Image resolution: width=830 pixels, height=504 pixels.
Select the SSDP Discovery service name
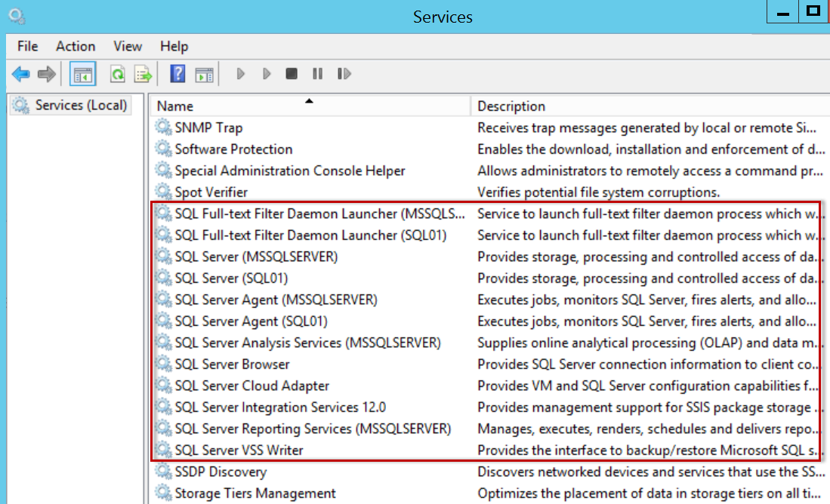point(221,472)
